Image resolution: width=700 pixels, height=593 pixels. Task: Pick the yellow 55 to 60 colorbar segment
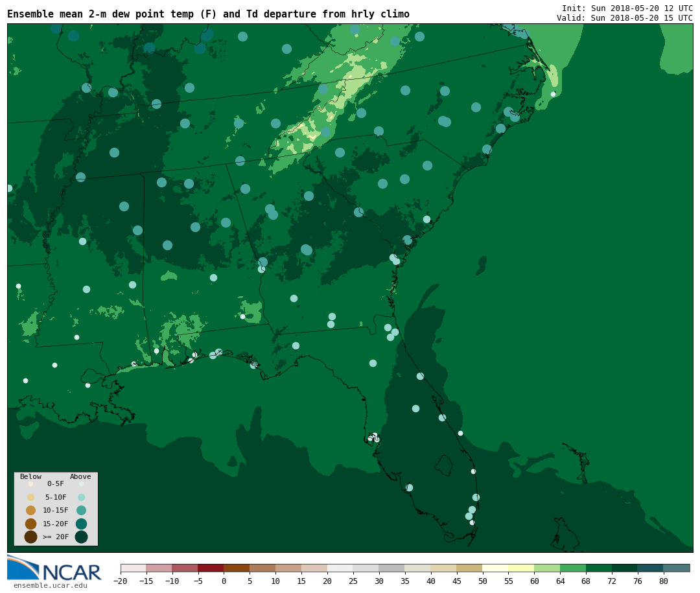[x=521, y=568]
